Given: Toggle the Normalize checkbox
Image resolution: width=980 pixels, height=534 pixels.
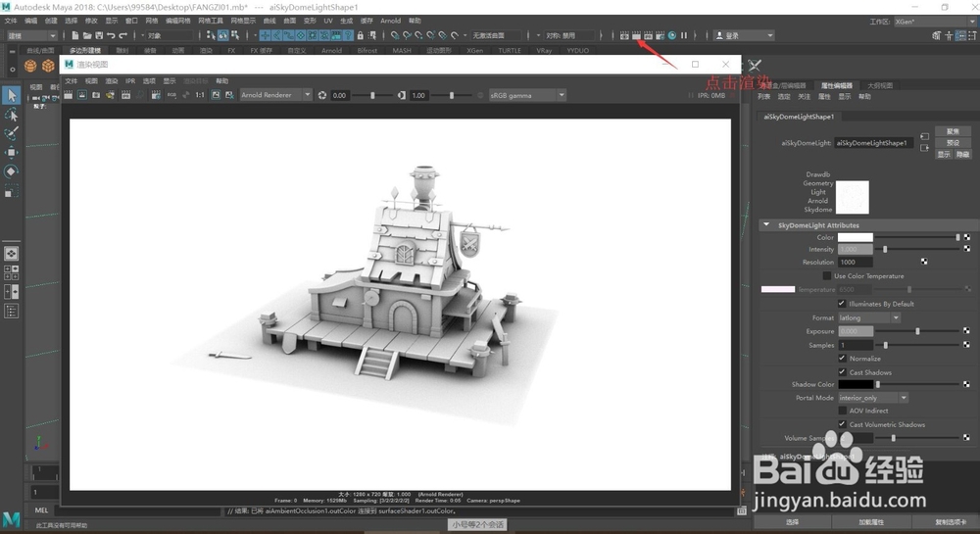Looking at the screenshot, I should (x=842, y=359).
